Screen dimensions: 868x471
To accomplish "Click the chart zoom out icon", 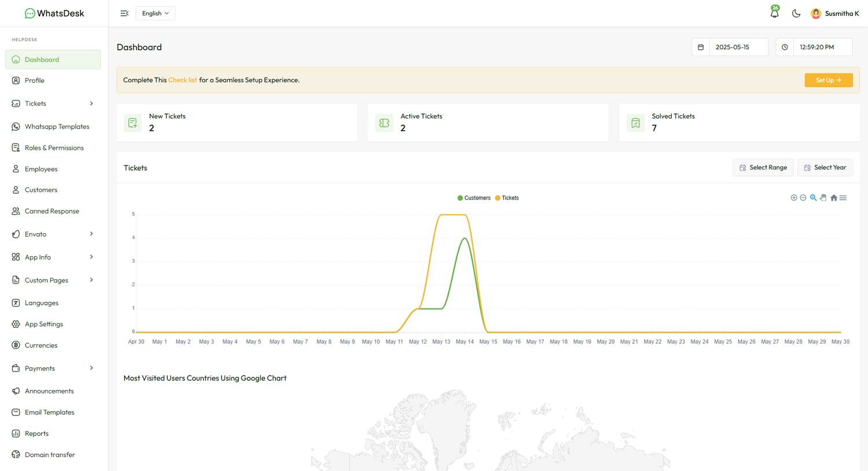I will pyautogui.click(x=803, y=198).
